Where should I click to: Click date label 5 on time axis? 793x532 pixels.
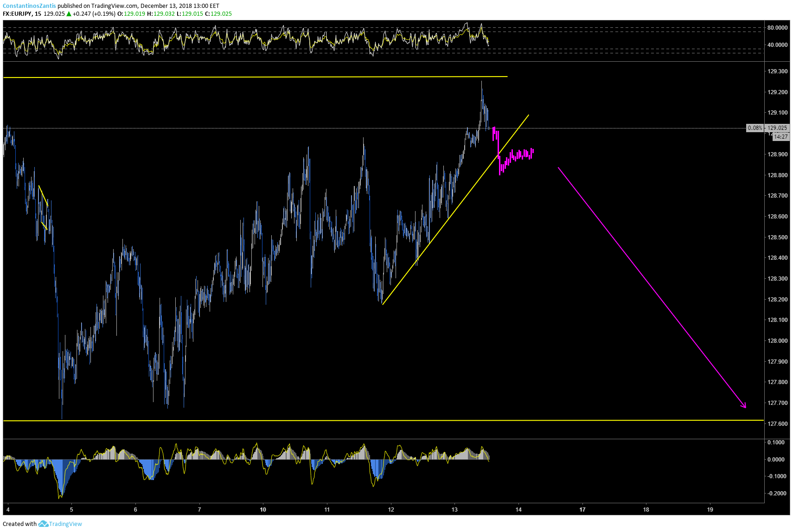[71, 510]
